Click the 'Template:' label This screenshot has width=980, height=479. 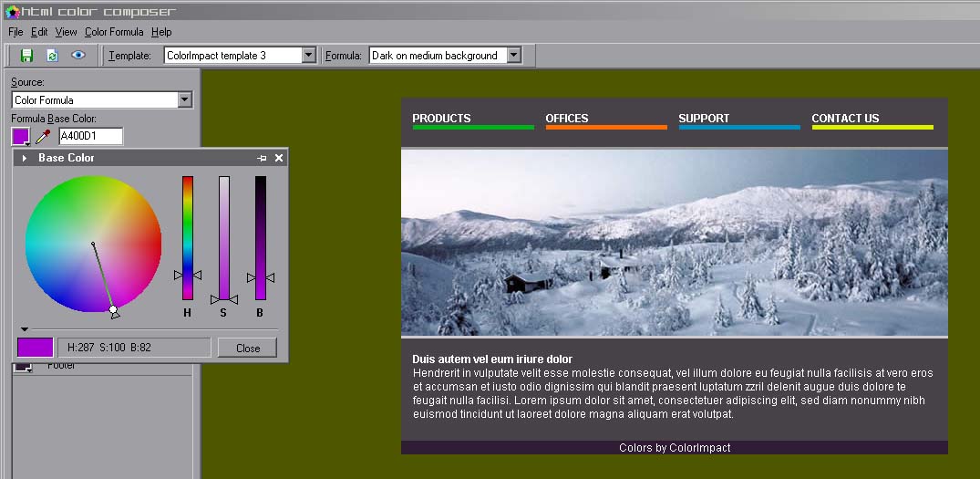(x=130, y=56)
